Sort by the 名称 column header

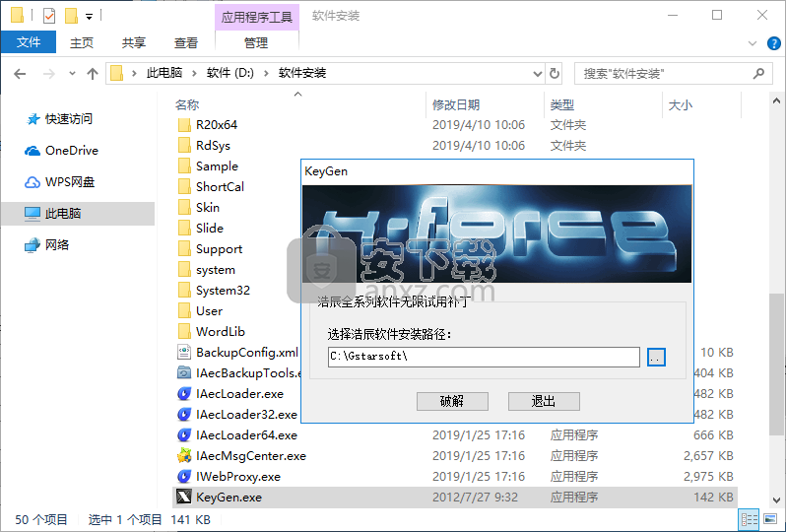point(187,104)
